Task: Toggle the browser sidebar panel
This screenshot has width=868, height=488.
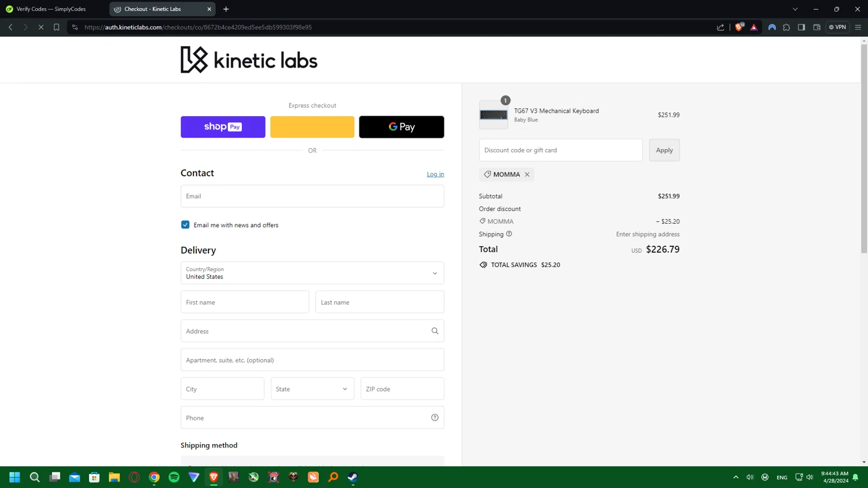Action: pos(801,27)
